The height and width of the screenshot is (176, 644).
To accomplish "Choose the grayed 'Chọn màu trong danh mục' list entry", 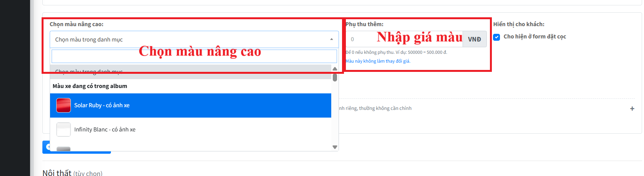I will coord(191,72).
